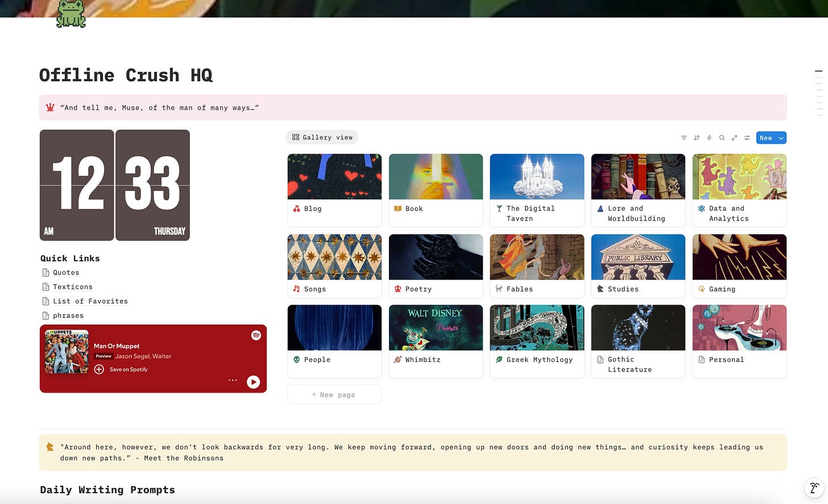Click the Muppets album cover thumbnail
828x504 pixels.
click(x=67, y=351)
